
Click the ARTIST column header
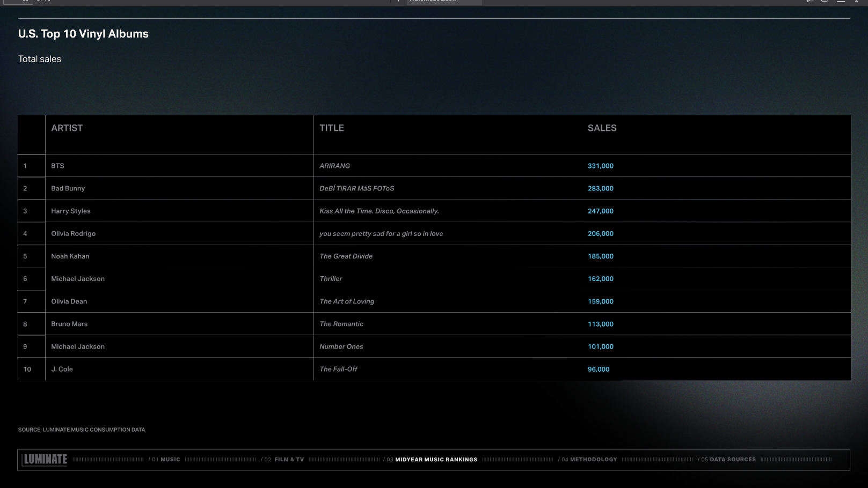click(67, 128)
